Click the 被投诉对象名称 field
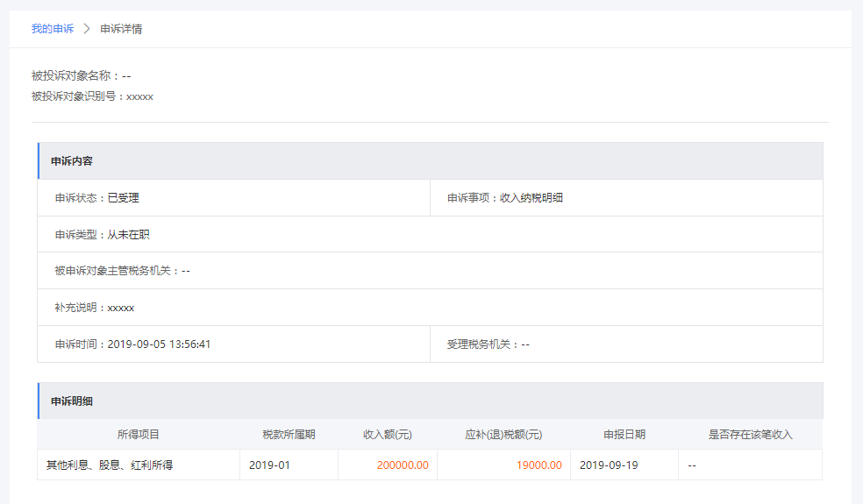Viewport: 863px width, 504px height. coord(81,76)
